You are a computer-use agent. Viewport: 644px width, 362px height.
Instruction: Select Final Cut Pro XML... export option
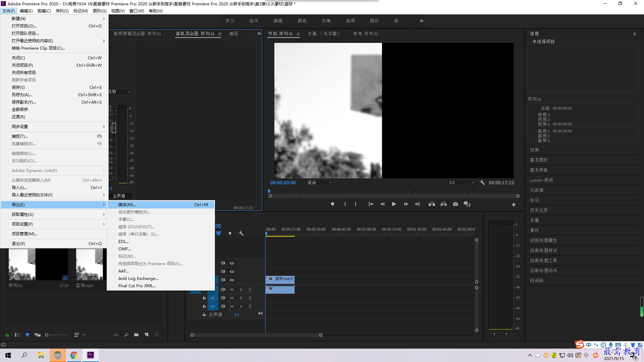161,286
